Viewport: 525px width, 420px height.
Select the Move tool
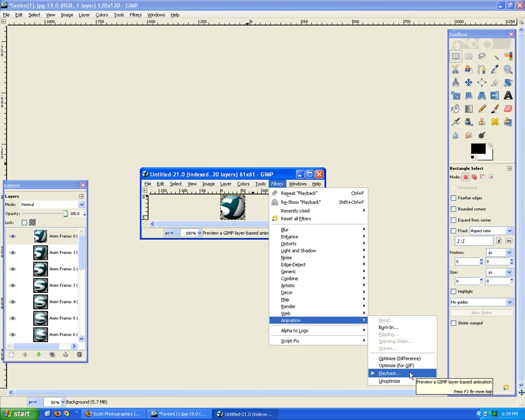pos(469,83)
